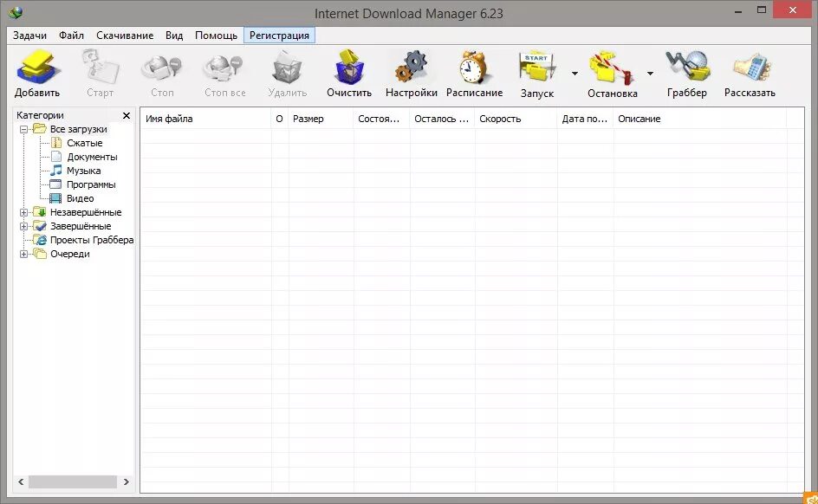Open the Файл menu
This screenshot has height=504, width=818.
(x=71, y=36)
